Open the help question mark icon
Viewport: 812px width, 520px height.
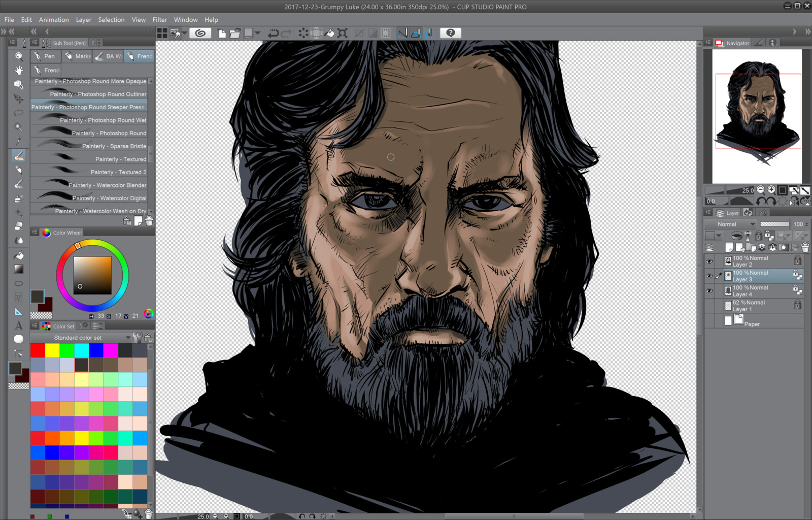451,33
